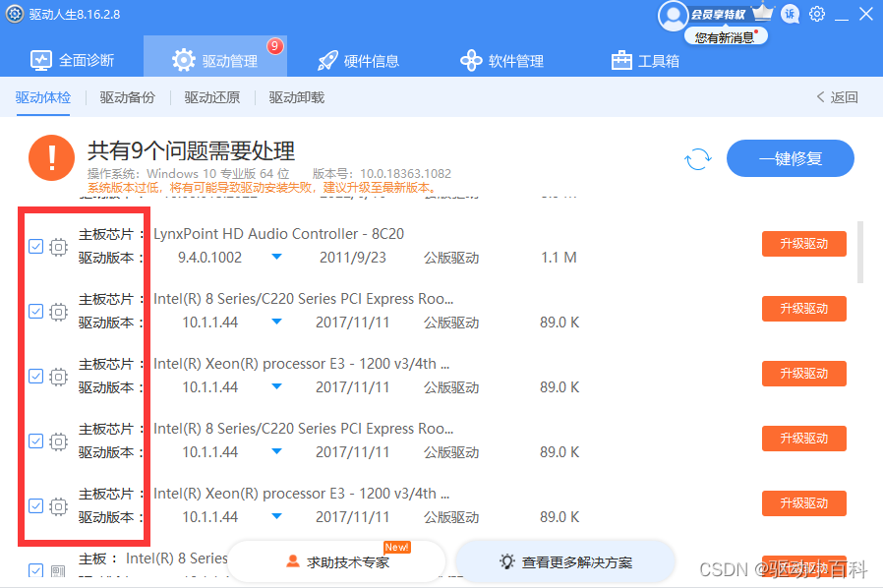Click the orange person icon for tech expert
The width and height of the screenshot is (883, 588).
(x=293, y=561)
